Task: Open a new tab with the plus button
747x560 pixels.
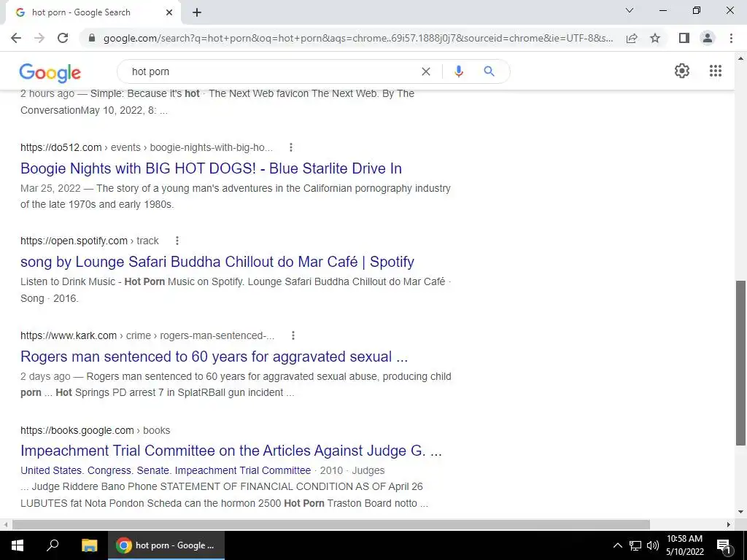Action: (197, 12)
